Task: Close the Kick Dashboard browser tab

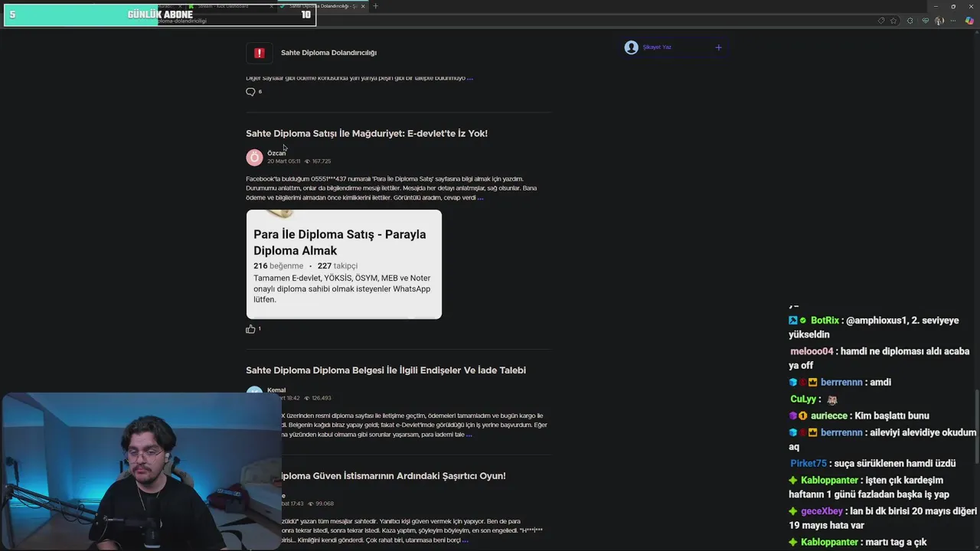Action: click(x=271, y=6)
